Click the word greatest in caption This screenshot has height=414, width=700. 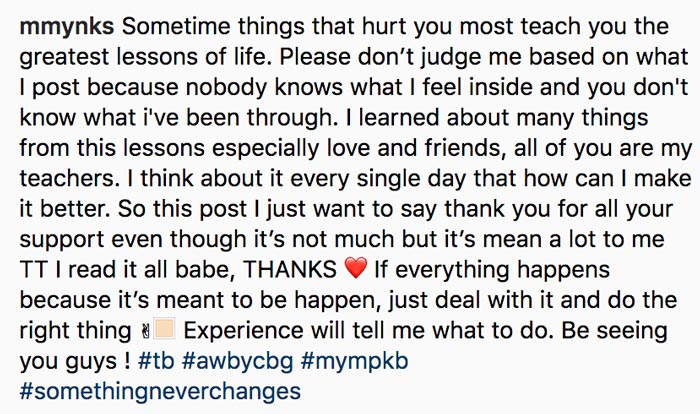coord(64,59)
